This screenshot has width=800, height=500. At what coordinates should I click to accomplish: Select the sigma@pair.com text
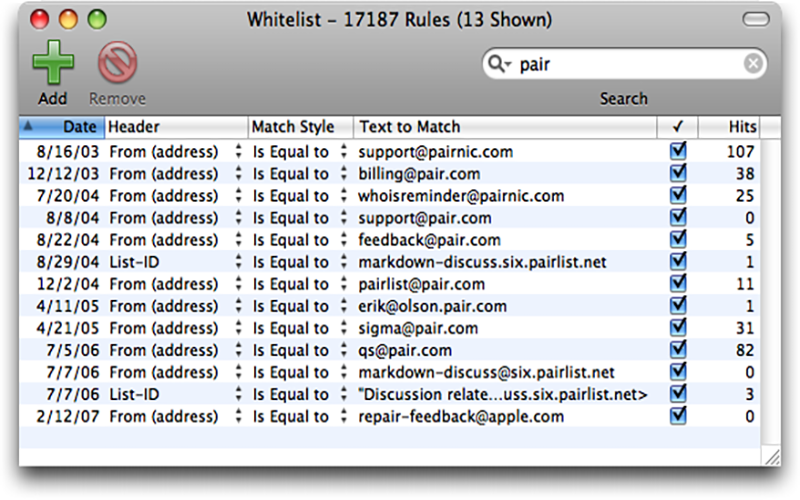(x=418, y=329)
